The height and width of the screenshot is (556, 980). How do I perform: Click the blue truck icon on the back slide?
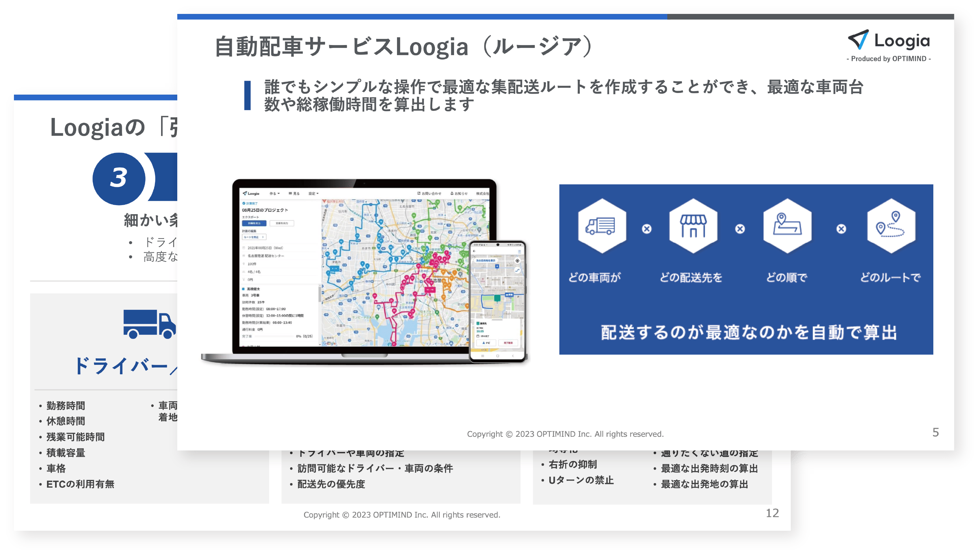pyautogui.click(x=149, y=324)
